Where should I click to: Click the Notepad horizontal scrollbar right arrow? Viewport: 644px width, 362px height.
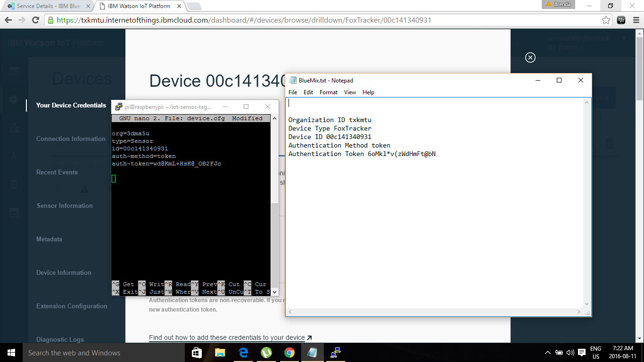pos(580,312)
